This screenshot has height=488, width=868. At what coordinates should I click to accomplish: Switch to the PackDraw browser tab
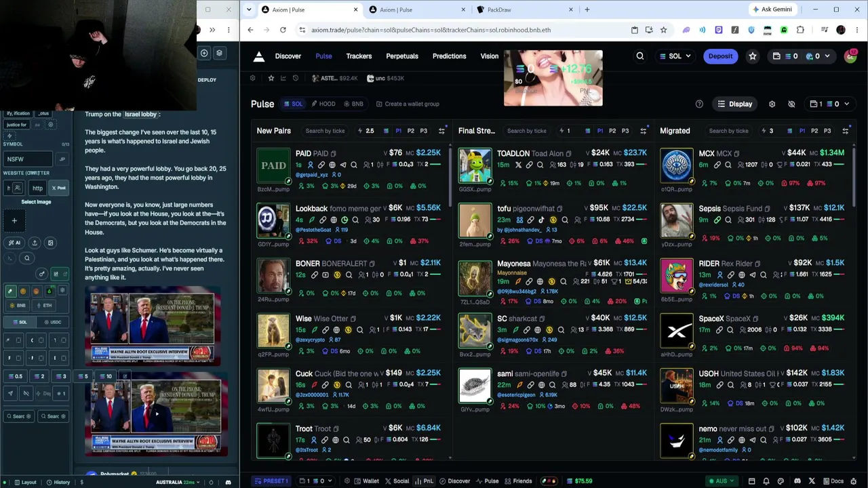[x=525, y=9]
